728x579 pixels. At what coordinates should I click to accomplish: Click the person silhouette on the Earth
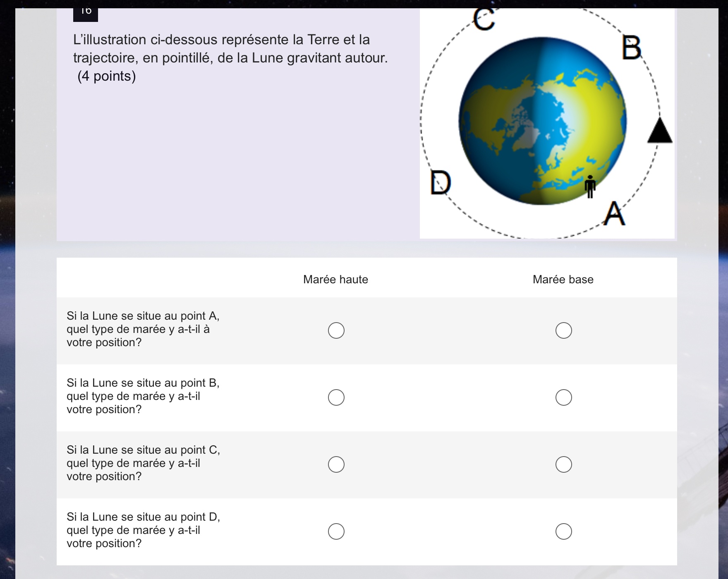(590, 187)
